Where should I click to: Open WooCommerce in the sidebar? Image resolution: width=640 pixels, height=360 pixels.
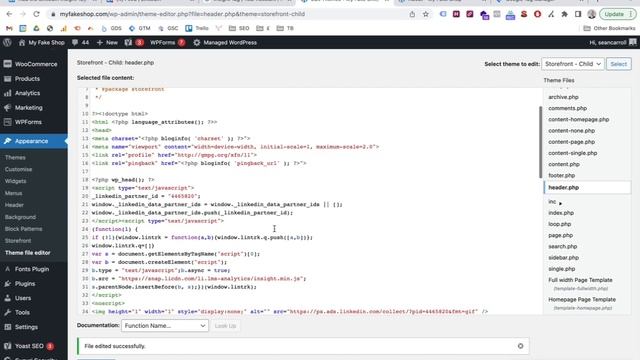tap(34, 64)
